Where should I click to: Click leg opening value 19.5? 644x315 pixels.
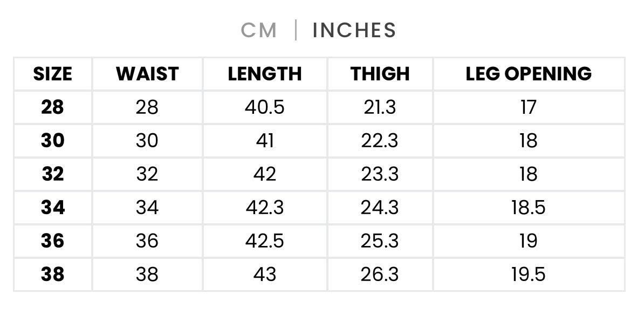tap(529, 275)
